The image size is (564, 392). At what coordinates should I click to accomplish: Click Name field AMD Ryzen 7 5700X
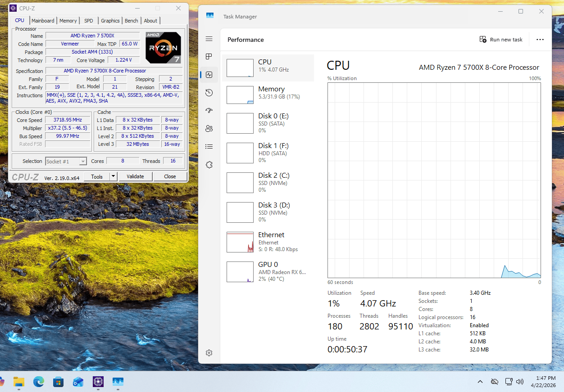92,36
